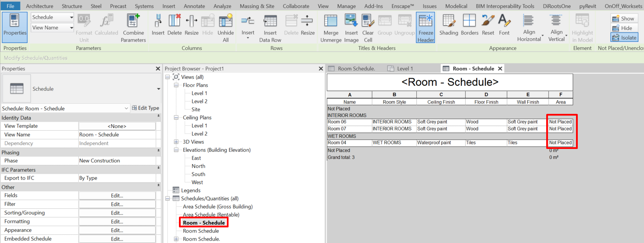Image resolution: width=644 pixels, height=243 pixels.
Task: Click Merge Unmerge cells
Action: tap(331, 27)
